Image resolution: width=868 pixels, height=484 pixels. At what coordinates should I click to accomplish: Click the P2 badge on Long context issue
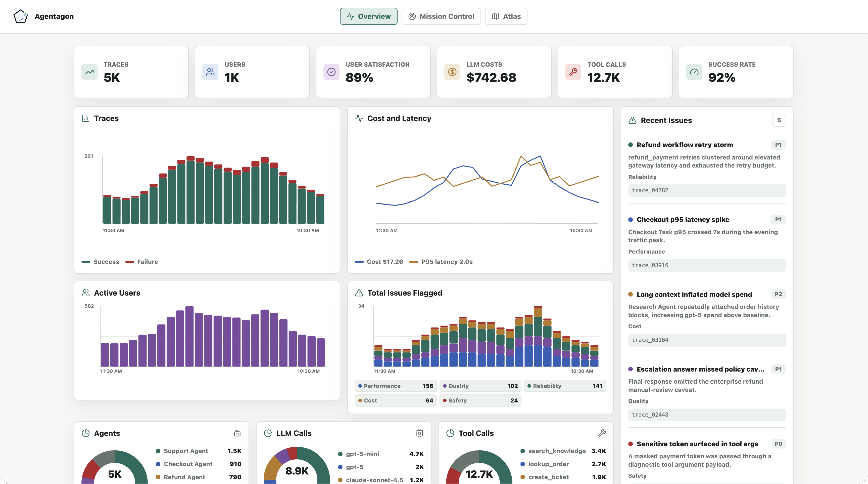(x=778, y=294)
